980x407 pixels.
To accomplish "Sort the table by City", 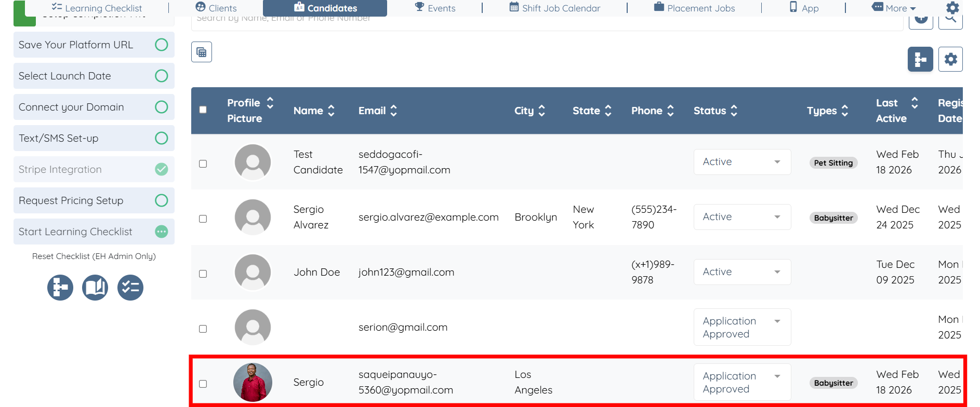I will (x=542, y=111).
